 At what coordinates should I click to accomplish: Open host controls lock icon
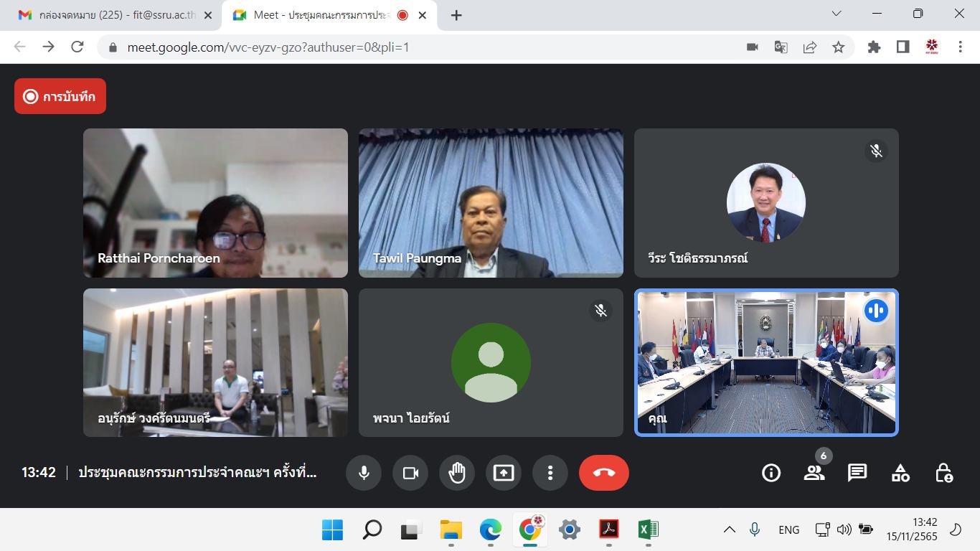point(944,473)
